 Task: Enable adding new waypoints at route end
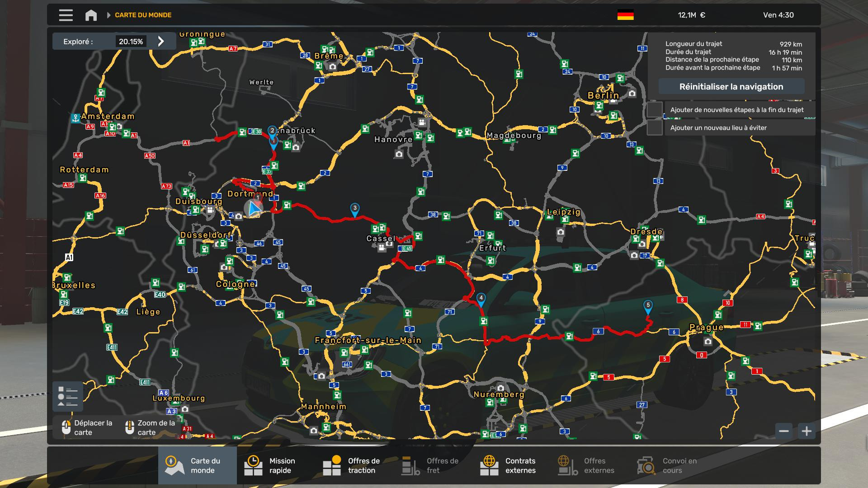click(655, 109)
